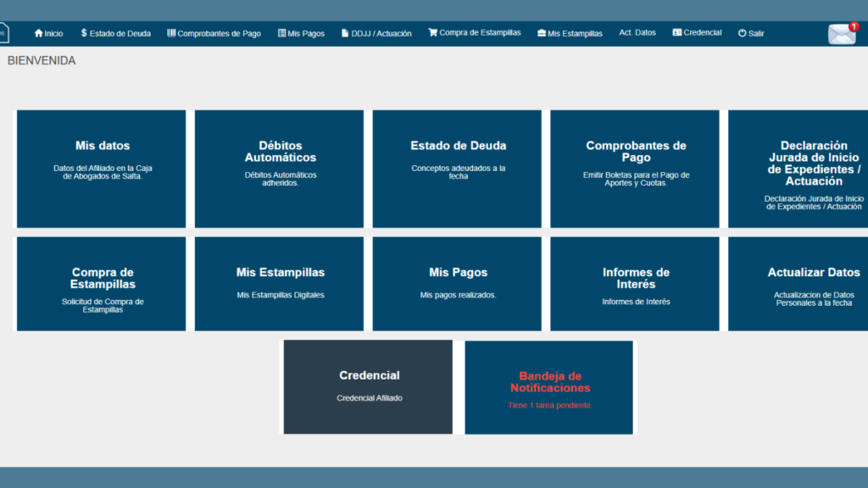Click the home icon next to Inicio
Screen dimensions: 868x488
point(39,33)
